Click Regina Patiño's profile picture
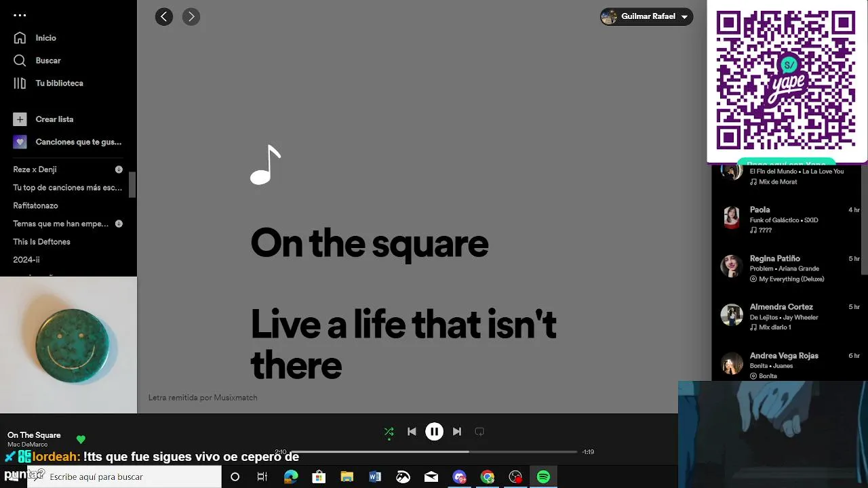The height and width of the screenshot is (488, 868). pyautogui.click(x=732, y=266)
